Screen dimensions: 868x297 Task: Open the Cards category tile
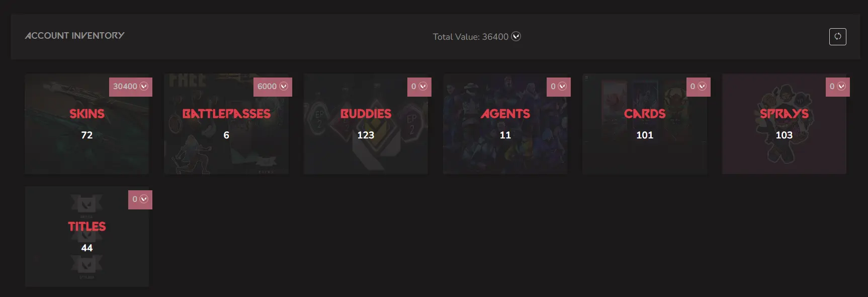(x=645, y=124)
